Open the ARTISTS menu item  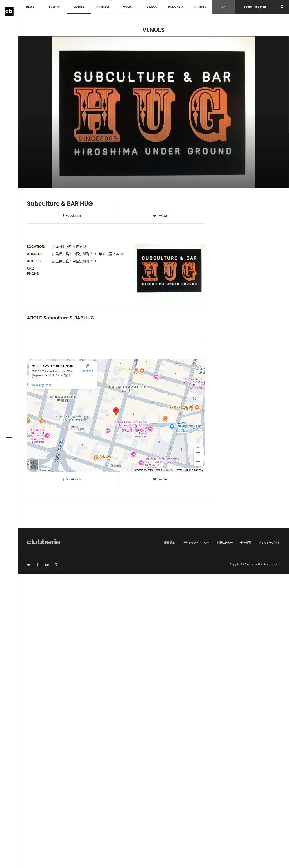(x=200, y=7)
